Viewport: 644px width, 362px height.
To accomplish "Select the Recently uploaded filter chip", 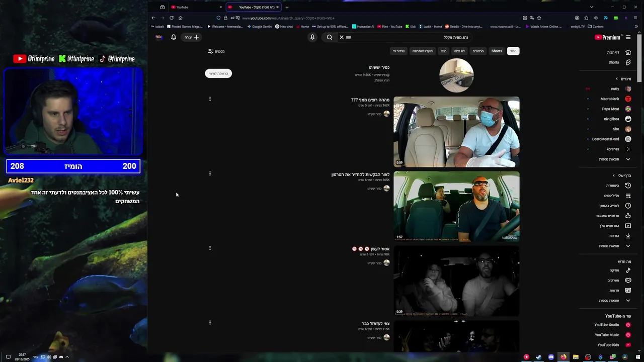I will click(423, 51).
